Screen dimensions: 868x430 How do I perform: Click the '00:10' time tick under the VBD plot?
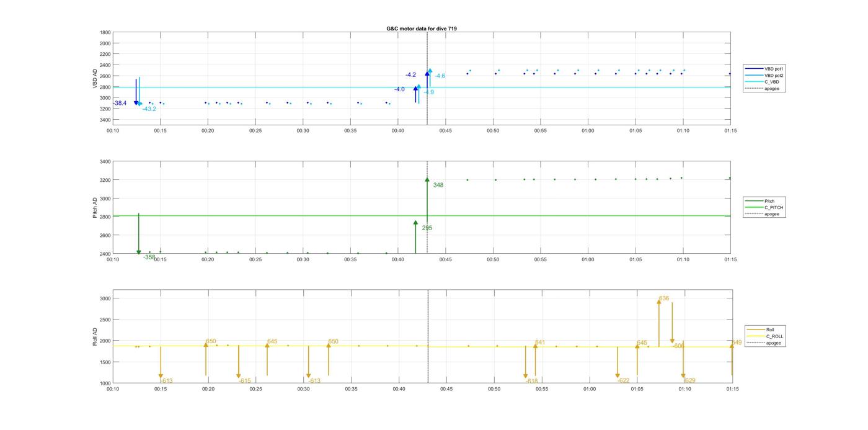point(112,130)
